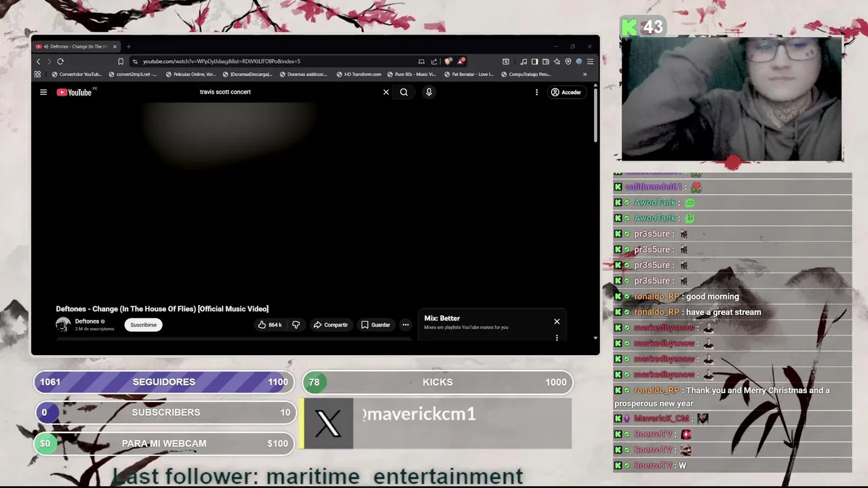Click Last follower text banner
The image size is (868, 488).
(318, 476)
